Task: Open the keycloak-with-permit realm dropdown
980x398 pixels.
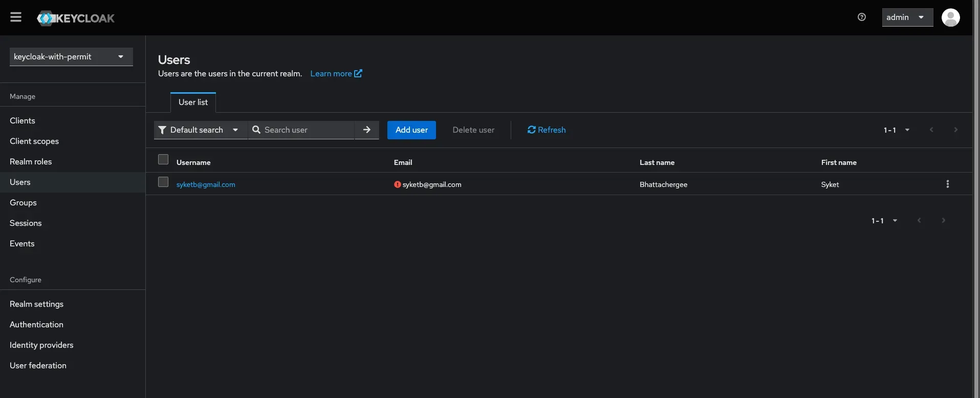Action: pyautogui.click(x=71, y=57)
